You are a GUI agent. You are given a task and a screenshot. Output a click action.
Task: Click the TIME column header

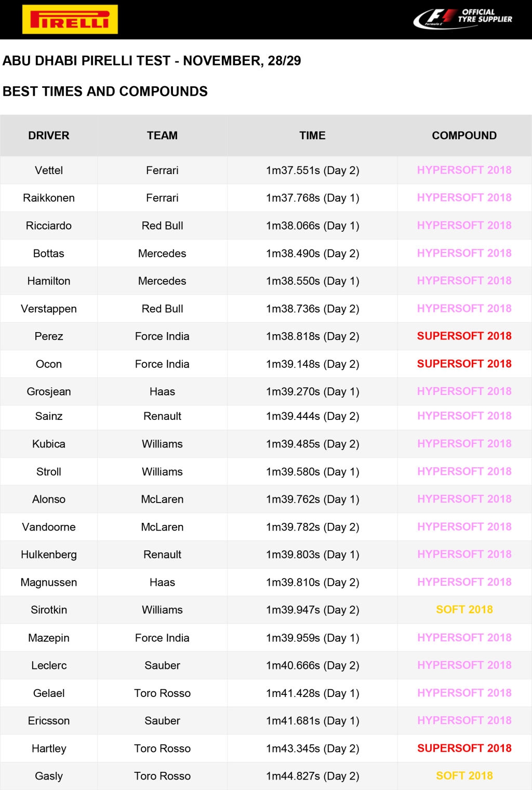tap(312, 136)
